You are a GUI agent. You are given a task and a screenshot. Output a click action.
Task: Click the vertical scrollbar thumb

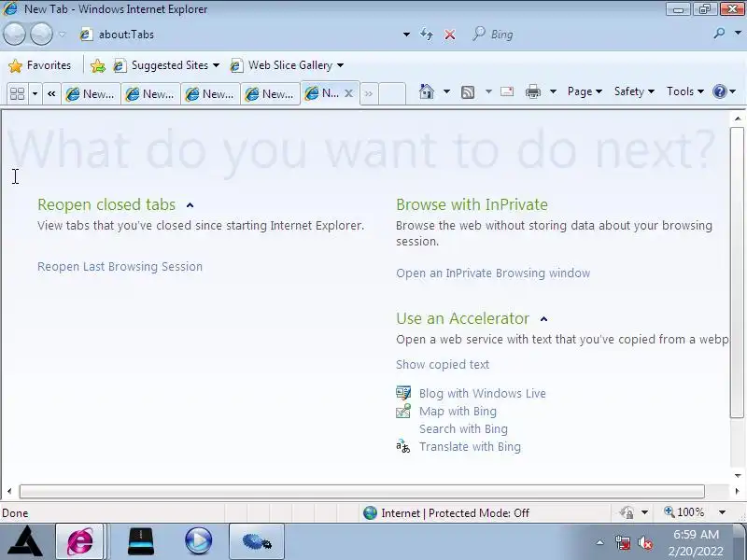coord(738,273)
